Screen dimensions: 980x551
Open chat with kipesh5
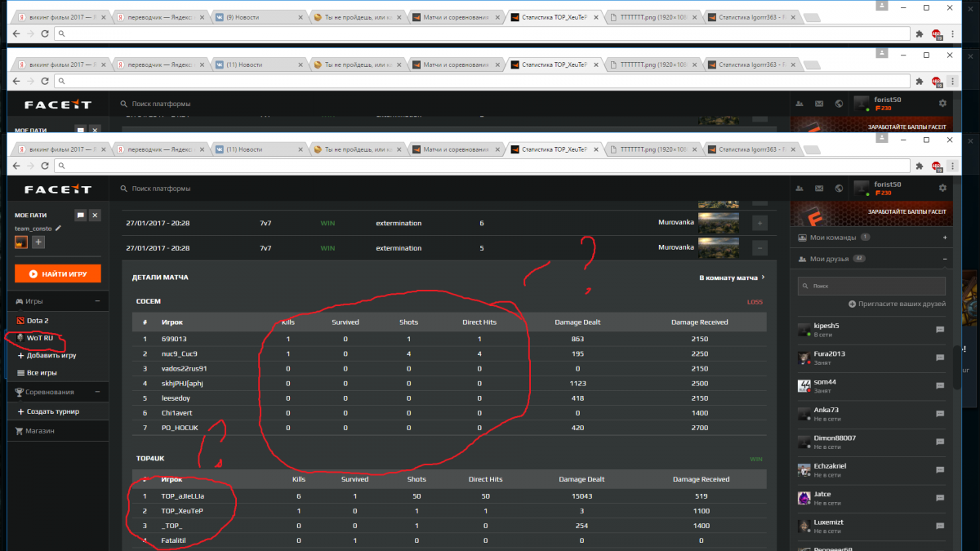940,329
